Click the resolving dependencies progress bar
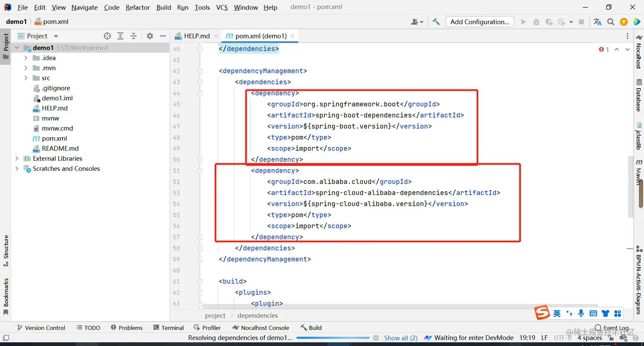 [x=333, y=338]
